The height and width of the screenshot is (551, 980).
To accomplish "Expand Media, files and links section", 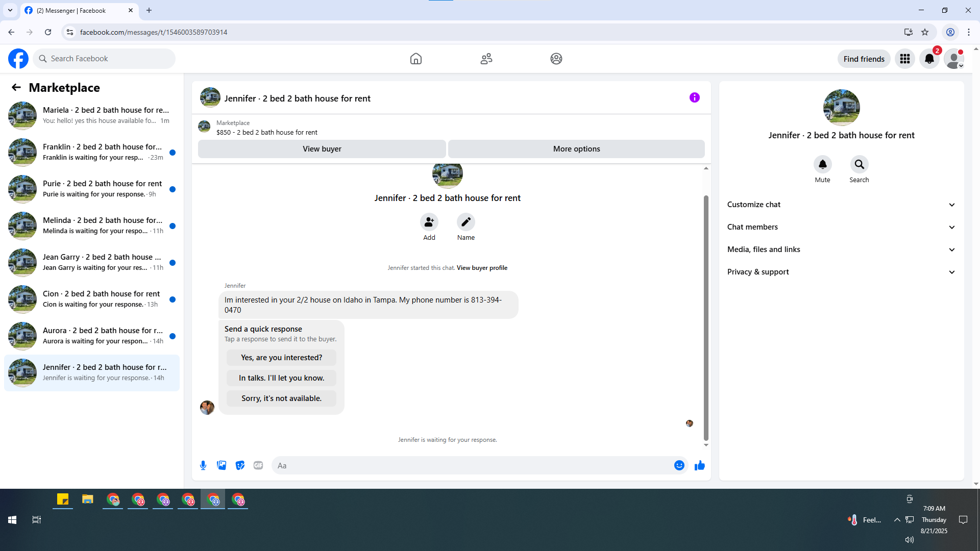I will 841,249.
